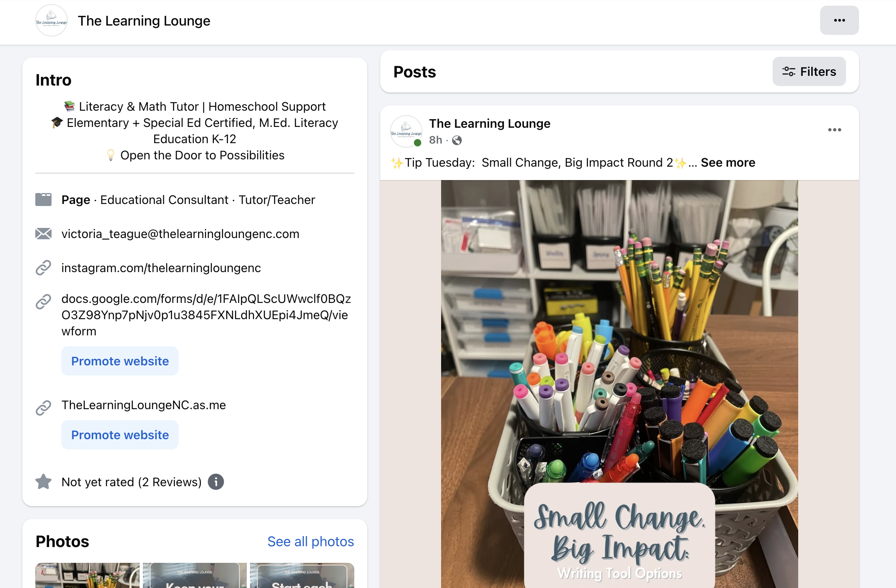The height and width of the screenshot is (588, 896).
Task: Click the public globe audience icon
Action: (x=457, y=140)
